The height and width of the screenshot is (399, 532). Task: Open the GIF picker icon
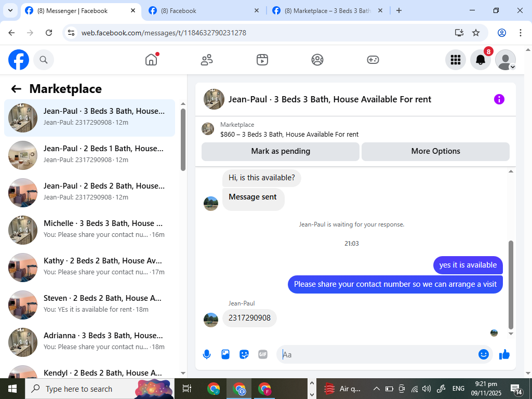pos(262,354)
